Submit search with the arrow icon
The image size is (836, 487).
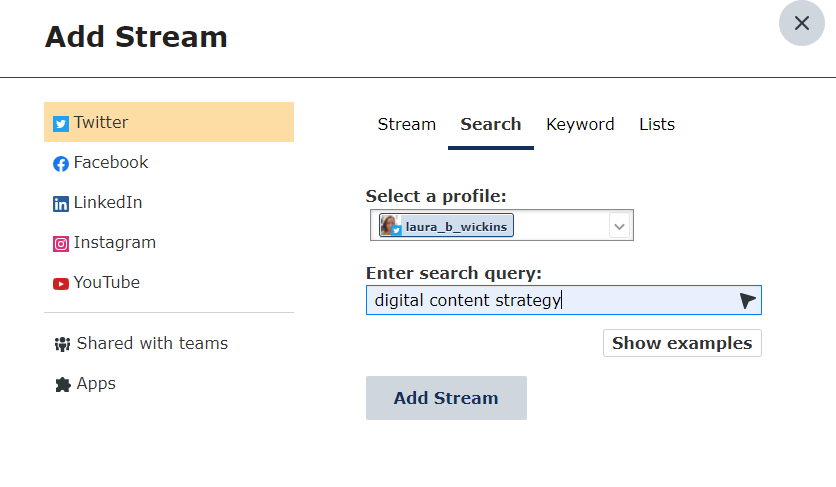pos(747,301)
